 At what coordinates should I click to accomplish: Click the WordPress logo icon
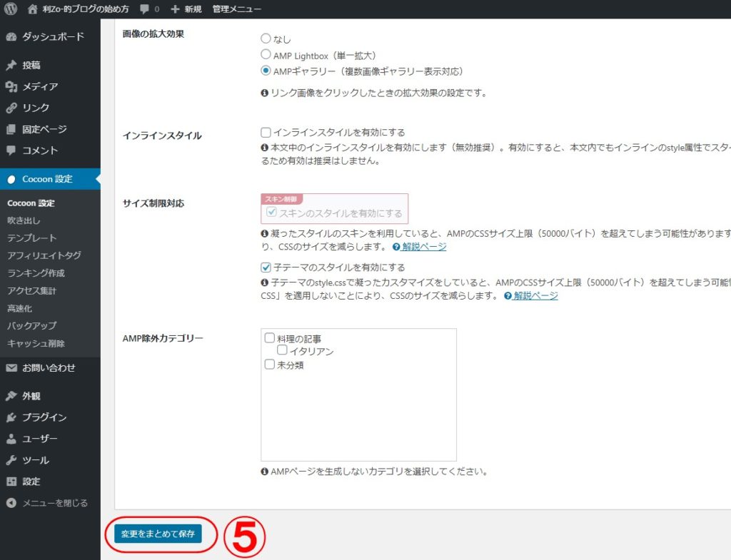[11, 9]
